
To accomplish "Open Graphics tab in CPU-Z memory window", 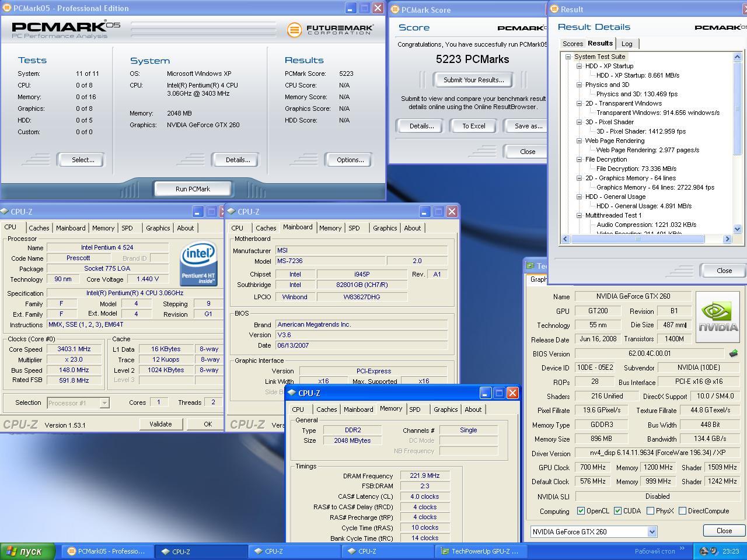I will (x=446, y=409).
